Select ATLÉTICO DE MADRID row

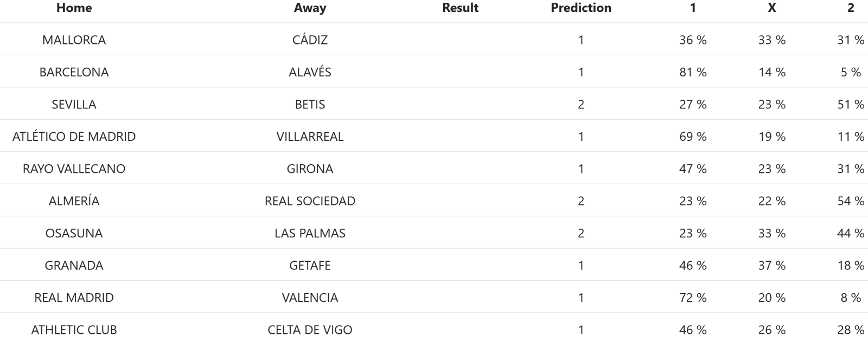click(x=74, y=137)
